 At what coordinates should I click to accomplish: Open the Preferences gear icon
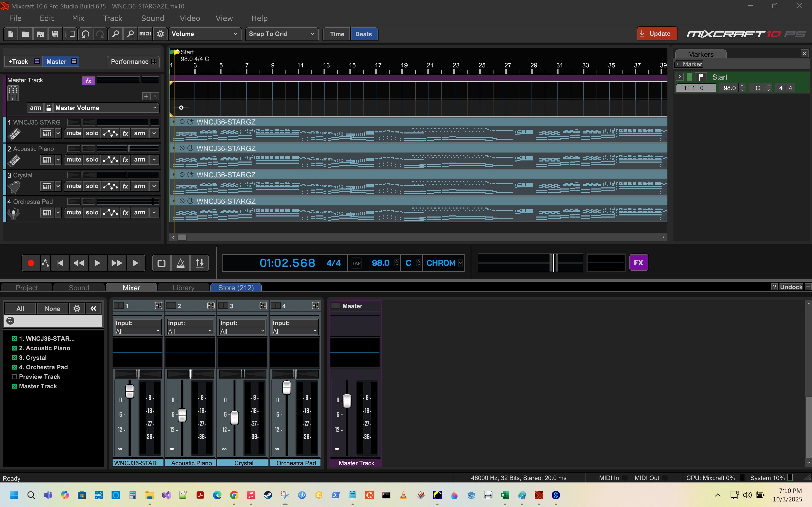point(160,34)
